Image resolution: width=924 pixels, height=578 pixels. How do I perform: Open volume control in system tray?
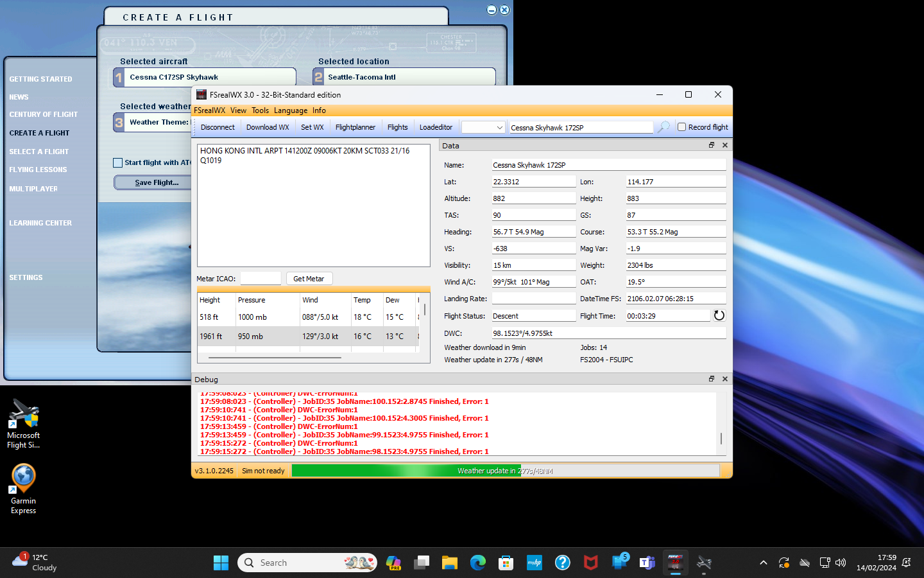pos(841,563)
